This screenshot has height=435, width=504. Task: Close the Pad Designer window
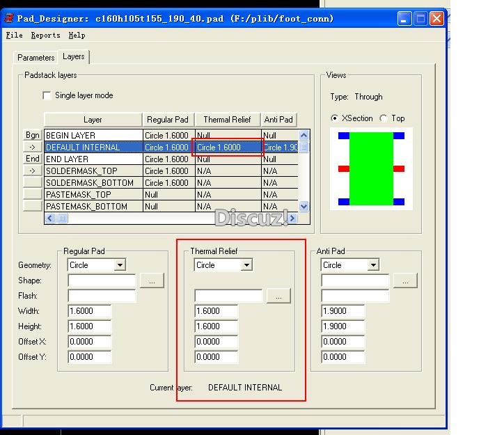pyautogui.click(x=437, y=19)
